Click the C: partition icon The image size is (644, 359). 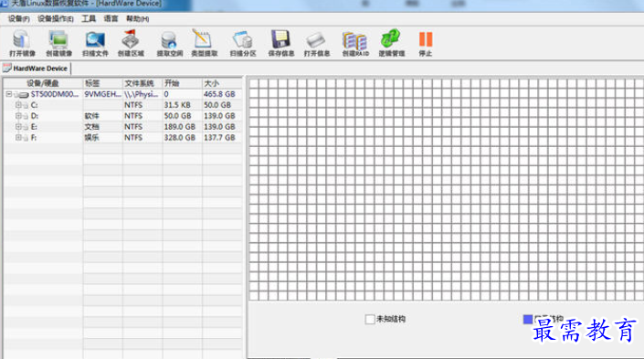click(26, 106)
